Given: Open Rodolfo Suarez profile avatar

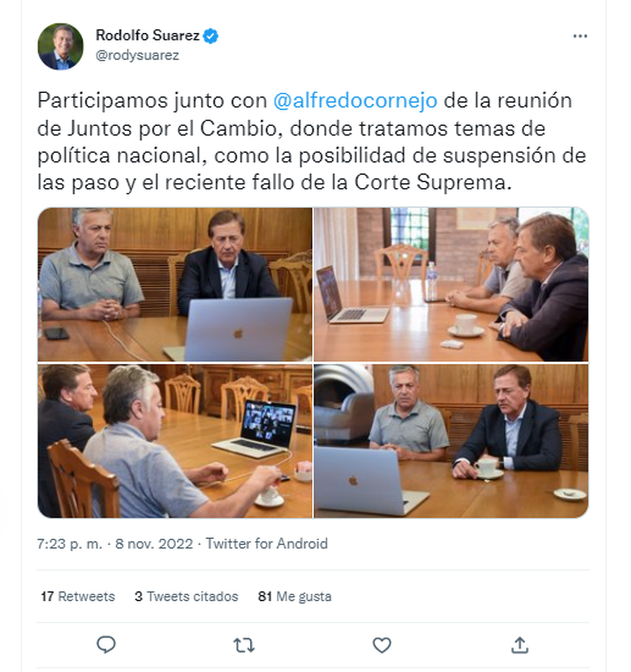Looking at the screenshot, I should pos(60,46).
